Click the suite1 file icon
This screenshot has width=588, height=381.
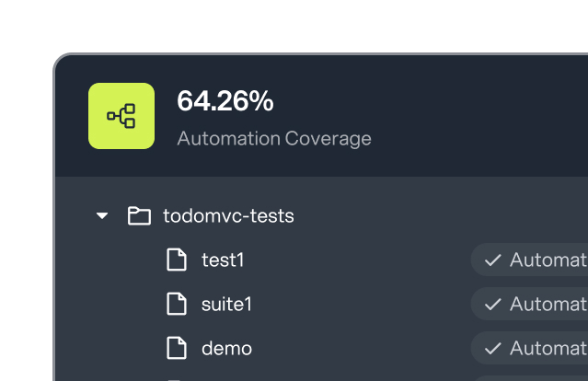pyautogui.click(x=177, y=304)
